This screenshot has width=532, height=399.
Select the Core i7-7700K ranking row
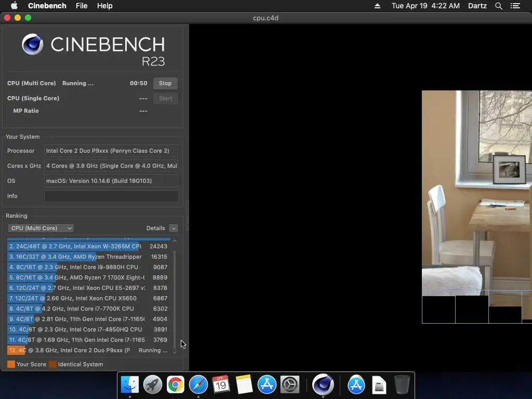(88, 309)
